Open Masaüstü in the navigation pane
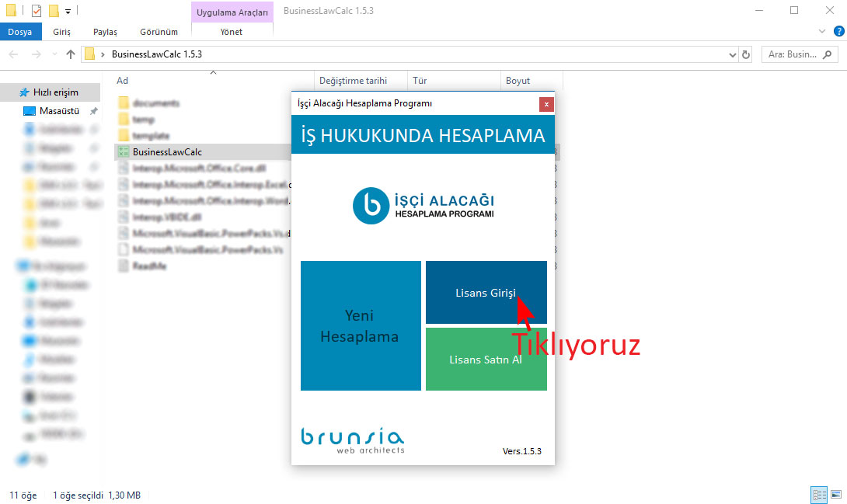847x504 pixels. (x=59, y=110)
